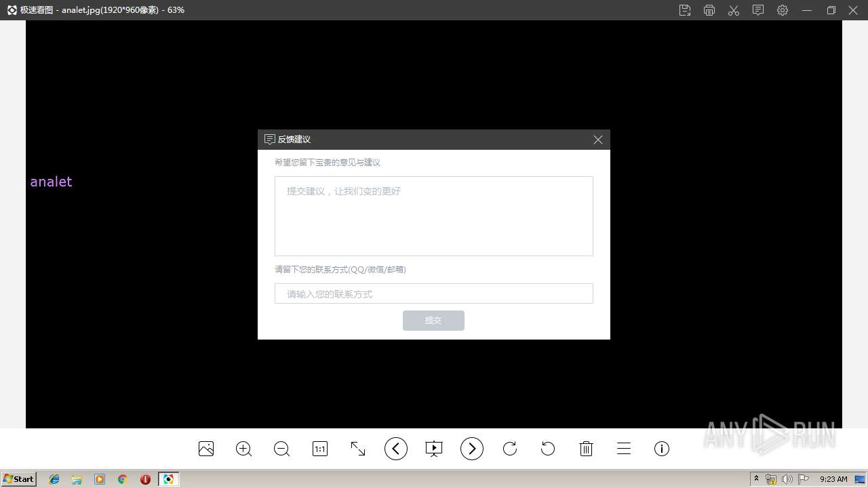Launch Internet Explorer from taskbar
Screen dimensions: 868x488
(x=54, y=479)
